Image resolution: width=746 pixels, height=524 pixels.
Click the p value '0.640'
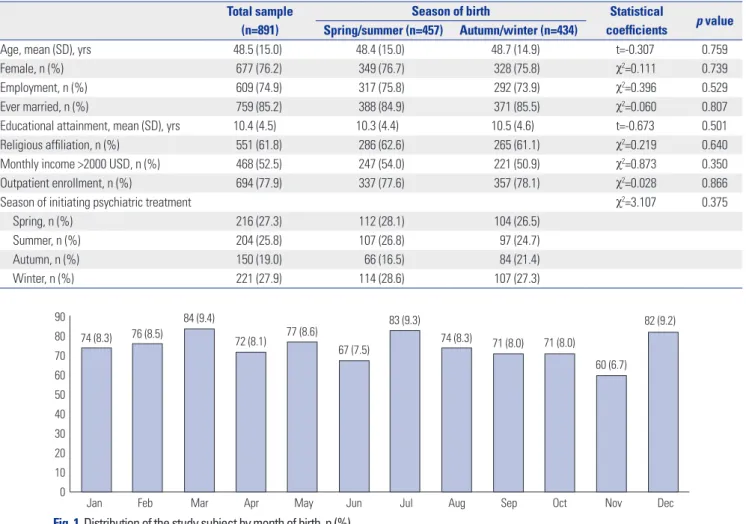tap(714, 145)
